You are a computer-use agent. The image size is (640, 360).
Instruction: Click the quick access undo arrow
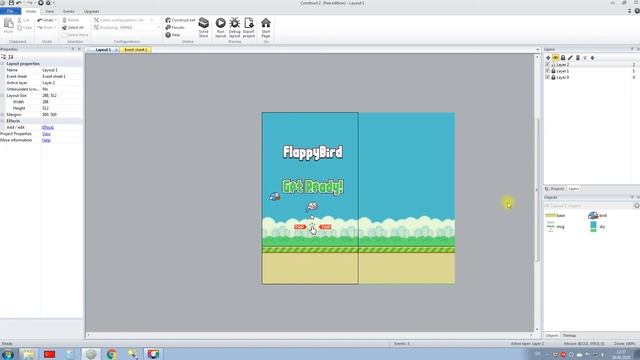[x=18, y=3]
